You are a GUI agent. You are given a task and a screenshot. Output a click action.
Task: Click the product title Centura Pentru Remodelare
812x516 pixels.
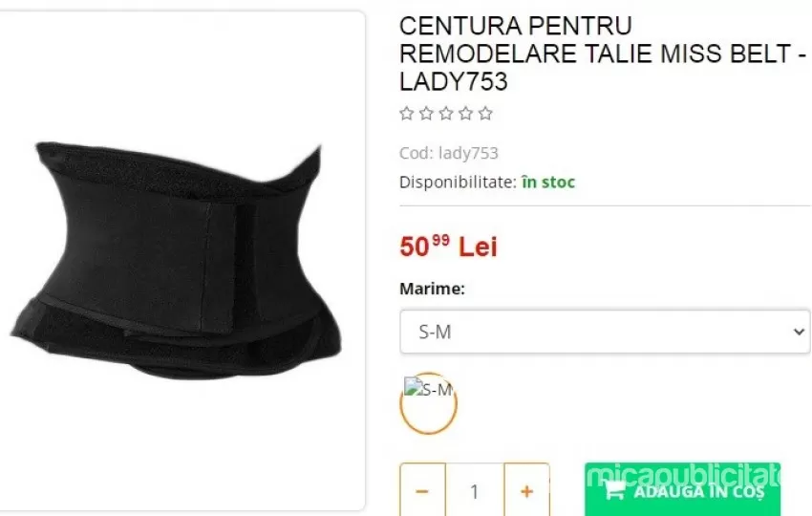coord(603,54)
